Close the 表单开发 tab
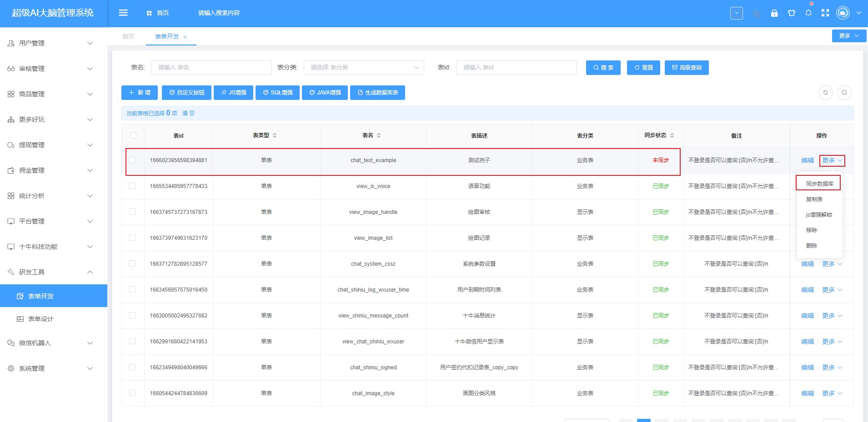 185,37
